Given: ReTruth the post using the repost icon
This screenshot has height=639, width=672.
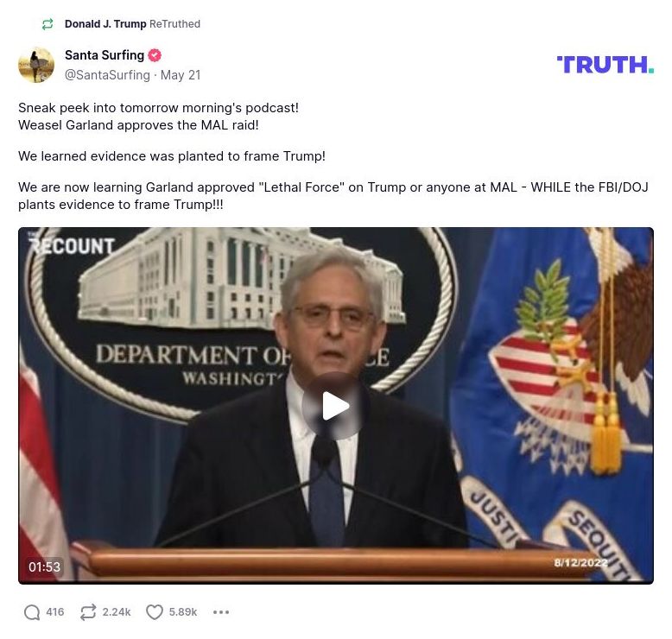Looking at the screenshot, I should (88, 612).
